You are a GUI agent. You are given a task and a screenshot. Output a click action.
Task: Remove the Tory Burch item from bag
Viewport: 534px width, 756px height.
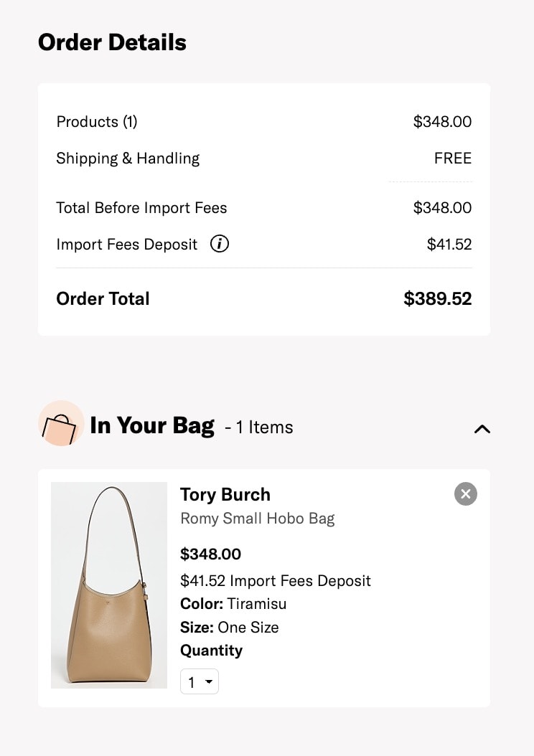pyautogui.click(x=466, y=493)
